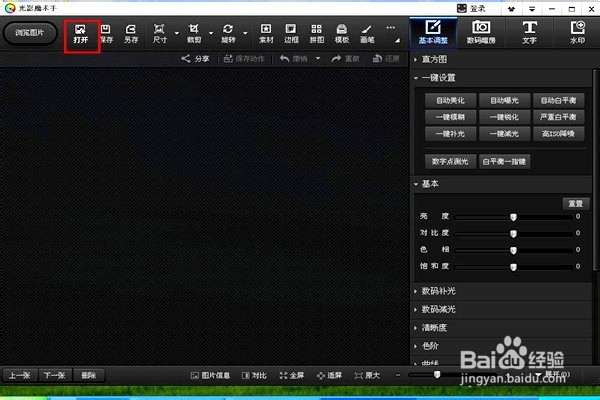This screenshot has width=600, height=400.
Task: Click 适屏 (Fit Screen) icon
Action: point(329,376)
